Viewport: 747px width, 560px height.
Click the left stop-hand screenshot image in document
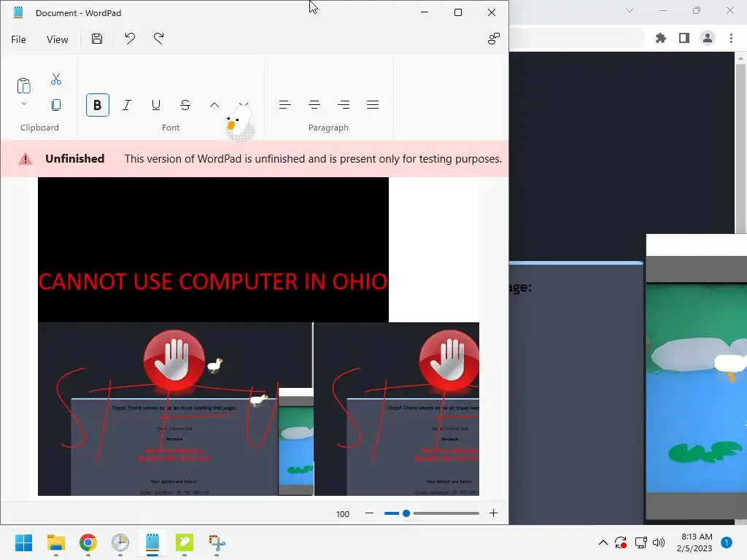(x=175, y=409)
